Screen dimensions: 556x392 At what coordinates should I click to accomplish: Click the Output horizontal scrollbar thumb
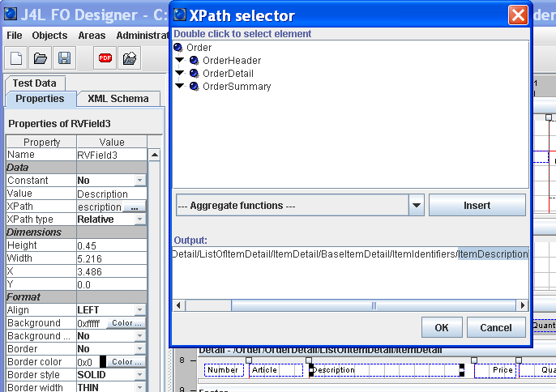tap(374, 305)
